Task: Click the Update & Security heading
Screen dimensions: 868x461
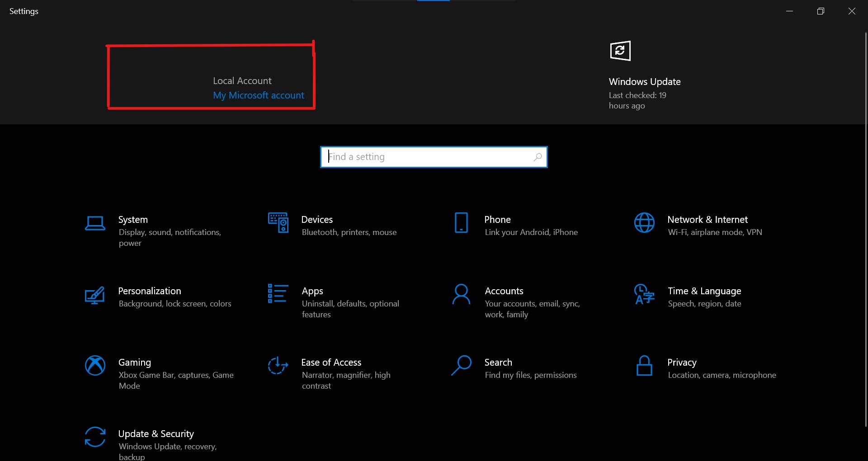Action: pyautogui.click(x=156, y=434)
